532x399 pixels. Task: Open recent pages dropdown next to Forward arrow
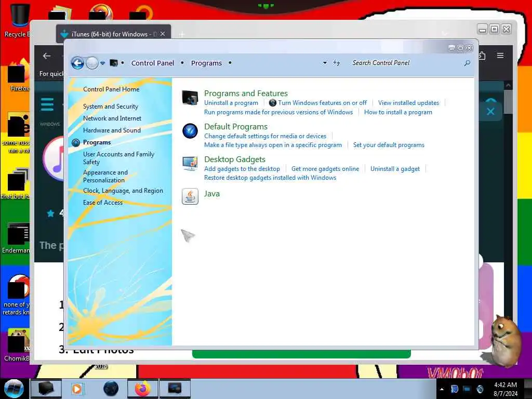coord(102,63)
